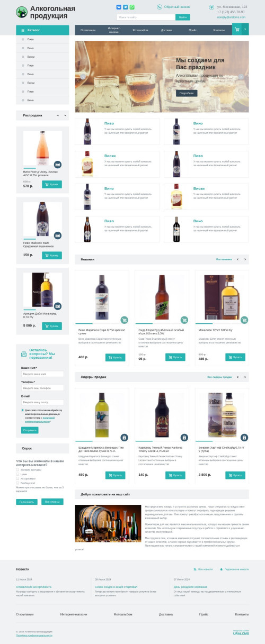
Task: Click the Обратный звонок phone icon
Action: click(160, 7)
